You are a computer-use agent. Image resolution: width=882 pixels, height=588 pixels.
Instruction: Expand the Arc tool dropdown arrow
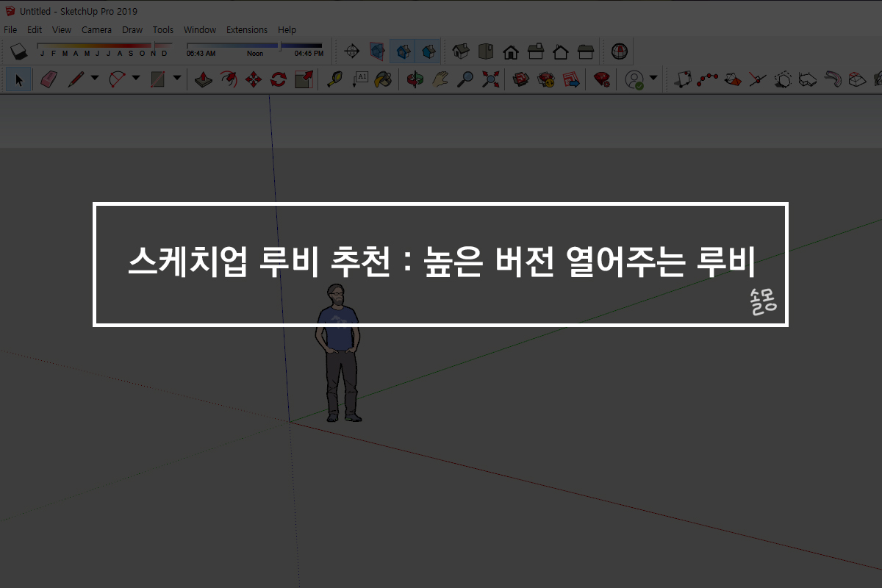point(135,77)
